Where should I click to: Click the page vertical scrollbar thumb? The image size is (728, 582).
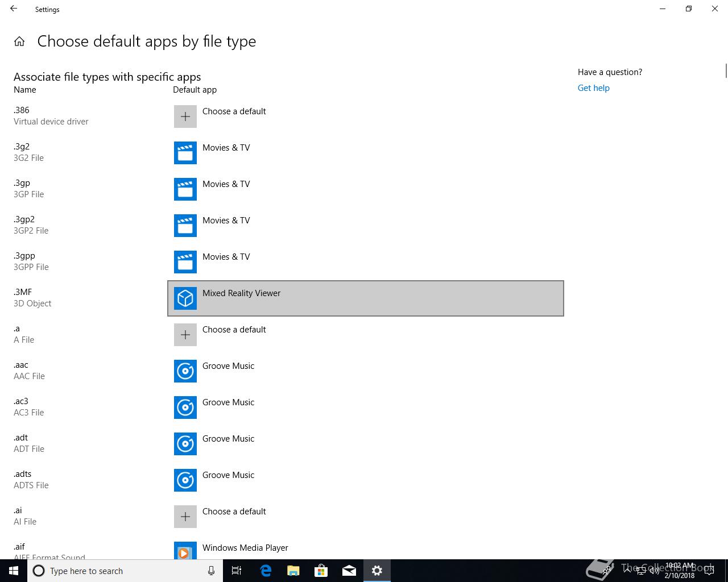point(726,71)
